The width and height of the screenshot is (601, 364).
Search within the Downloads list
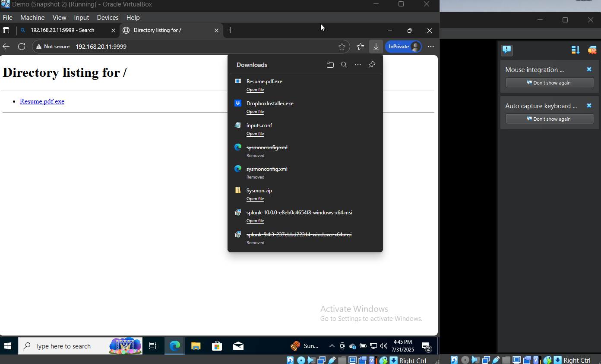pyautogui.click(x=344, y=64)
